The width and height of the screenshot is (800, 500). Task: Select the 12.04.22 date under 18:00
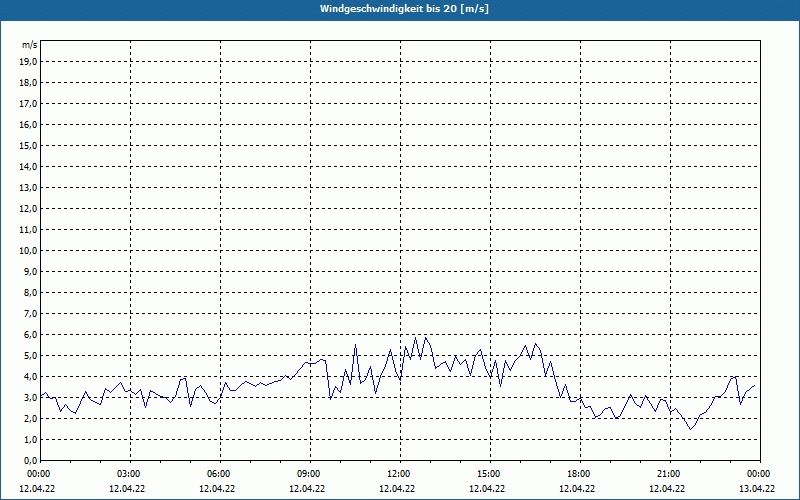click(577, 488)
